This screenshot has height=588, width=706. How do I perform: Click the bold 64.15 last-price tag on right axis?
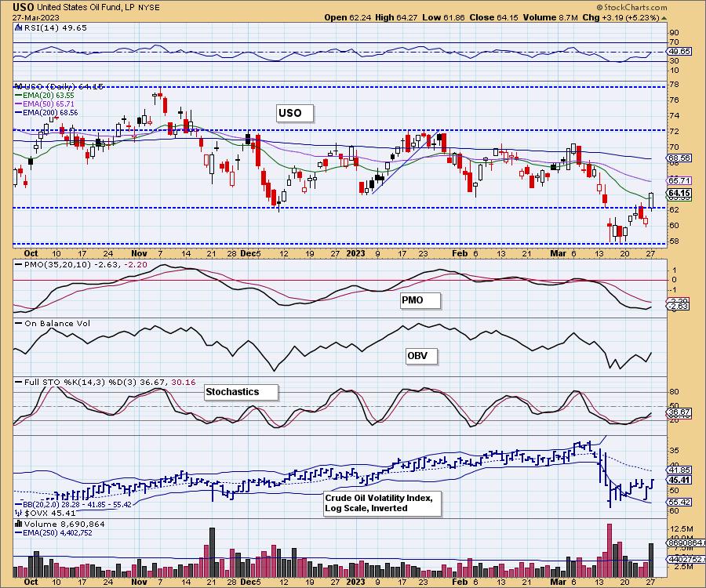coord(680,193)
